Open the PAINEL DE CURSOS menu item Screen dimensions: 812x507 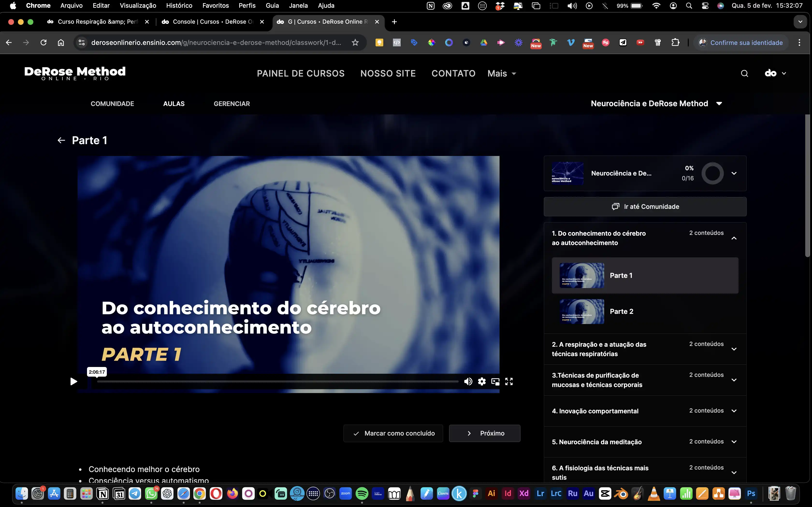point(301,73)
